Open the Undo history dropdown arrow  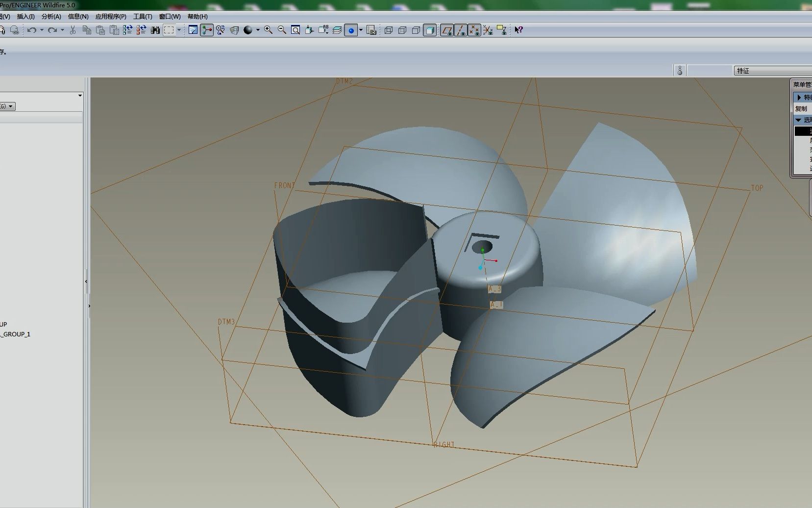point(42,30)
